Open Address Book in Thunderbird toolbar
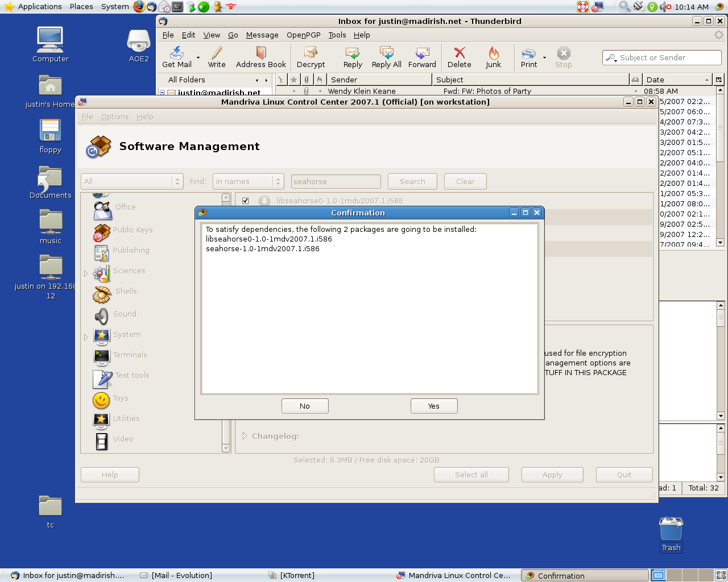The height and width of the screenshot is (582, 728). [261, 57]
